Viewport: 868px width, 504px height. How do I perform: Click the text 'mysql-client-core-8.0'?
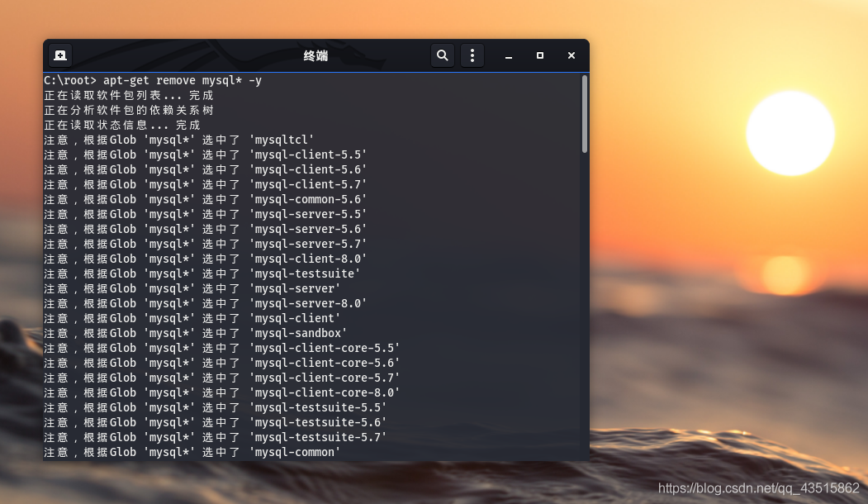coord(325,392)
